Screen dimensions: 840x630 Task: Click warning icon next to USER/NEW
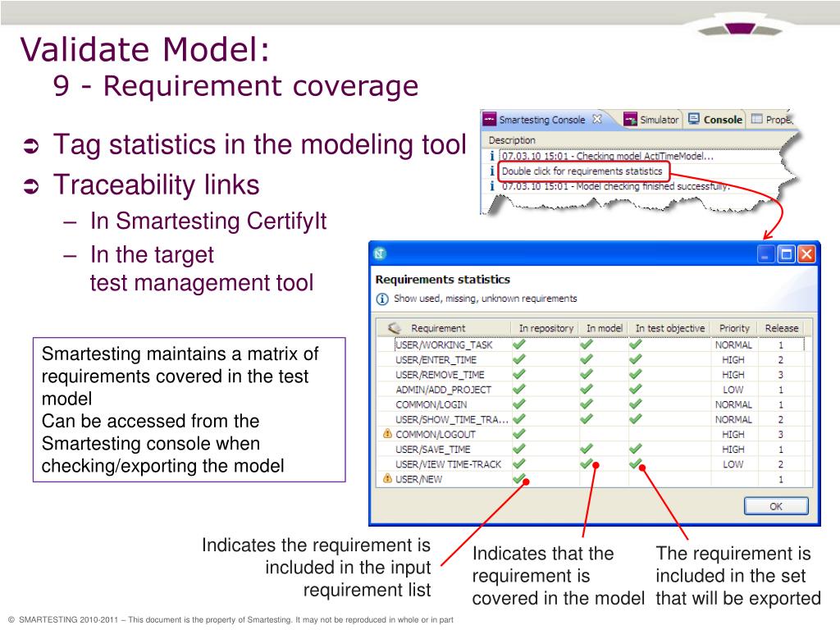pos(387,478)
